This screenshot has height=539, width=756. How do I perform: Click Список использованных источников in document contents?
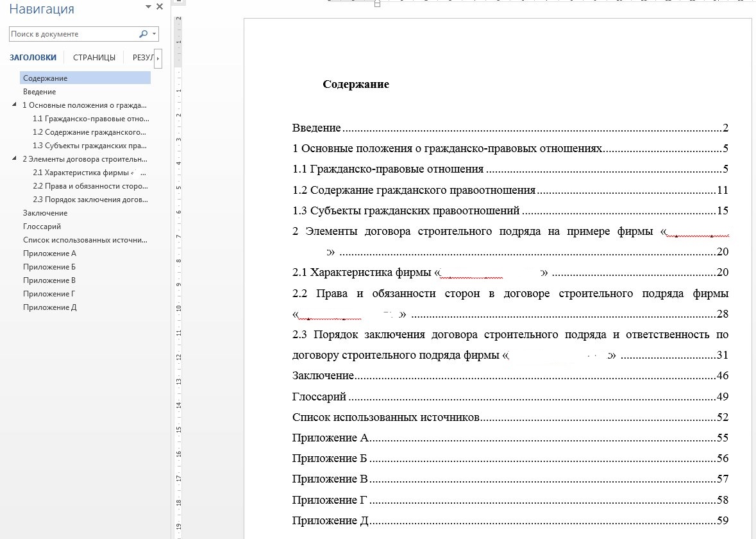[510, 417]
